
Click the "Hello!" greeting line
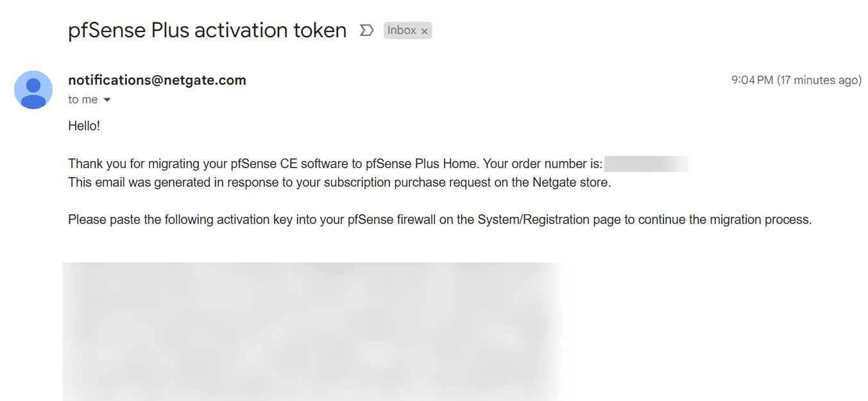tap(84, 126)
